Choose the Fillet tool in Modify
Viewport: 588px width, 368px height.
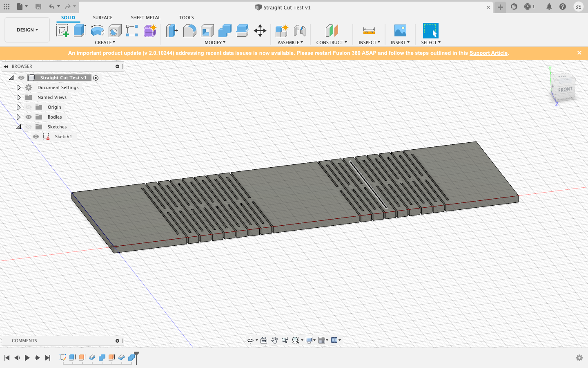(x=189, y=31)
